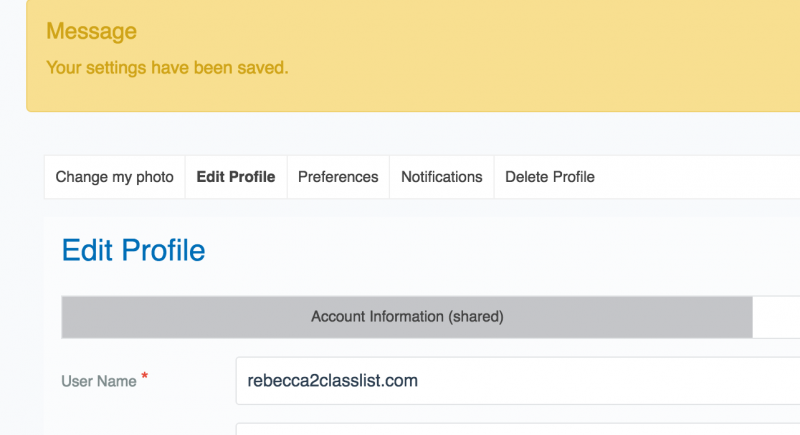The height and width of the screenshot is (435, 800).
Task: Click the 'Your settings have been saved.' text
Action: 167,68
